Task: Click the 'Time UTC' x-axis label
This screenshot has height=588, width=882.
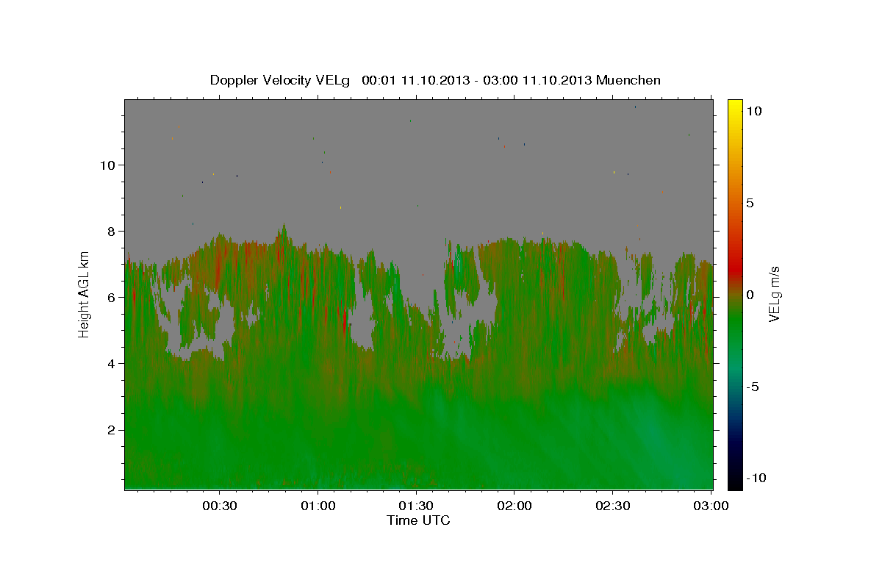Action: tap(418, 520)
